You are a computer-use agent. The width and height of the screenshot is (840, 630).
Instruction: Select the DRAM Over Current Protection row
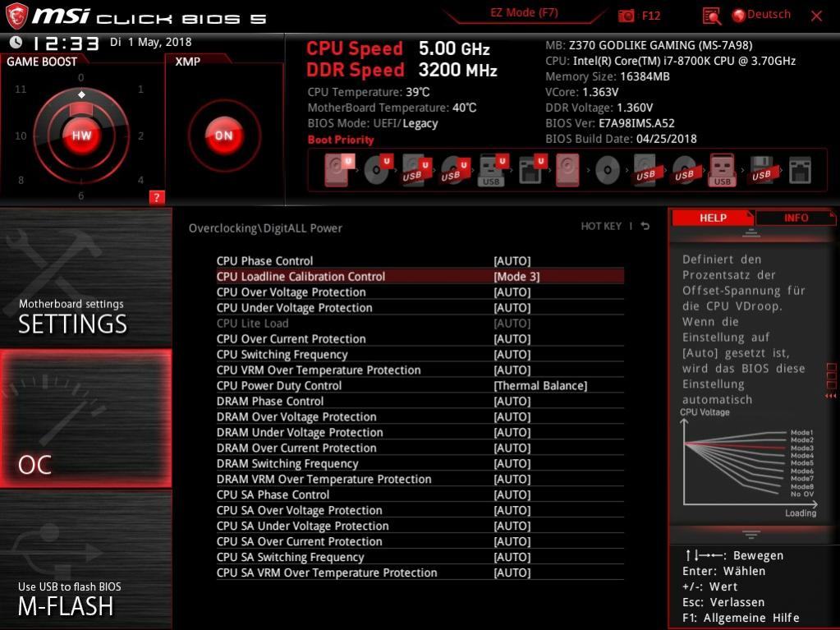tap(420, 448)
